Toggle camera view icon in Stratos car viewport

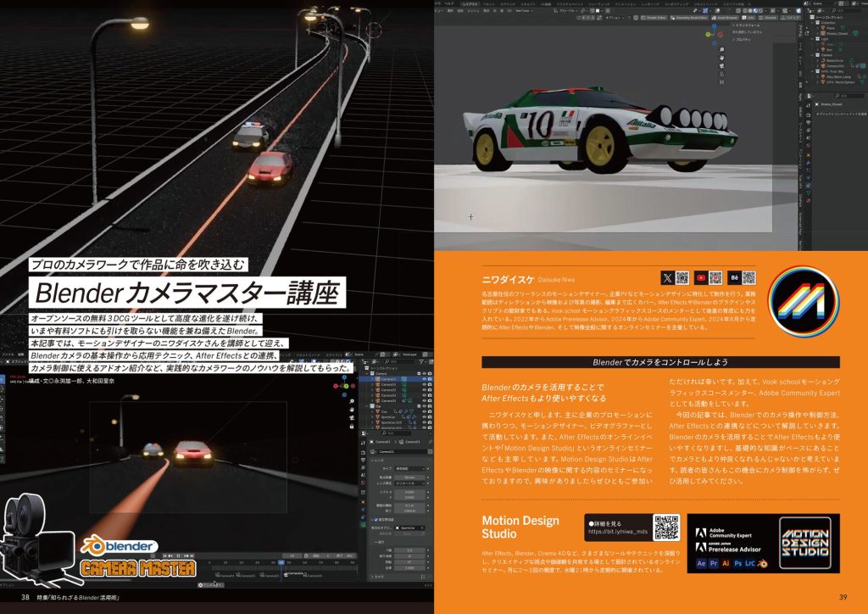coord(722,65)
